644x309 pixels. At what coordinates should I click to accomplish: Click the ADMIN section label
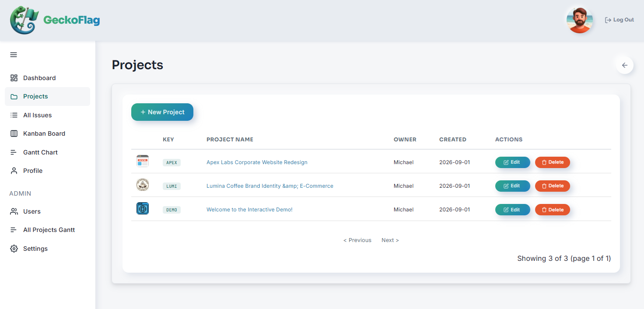(20, 193)
